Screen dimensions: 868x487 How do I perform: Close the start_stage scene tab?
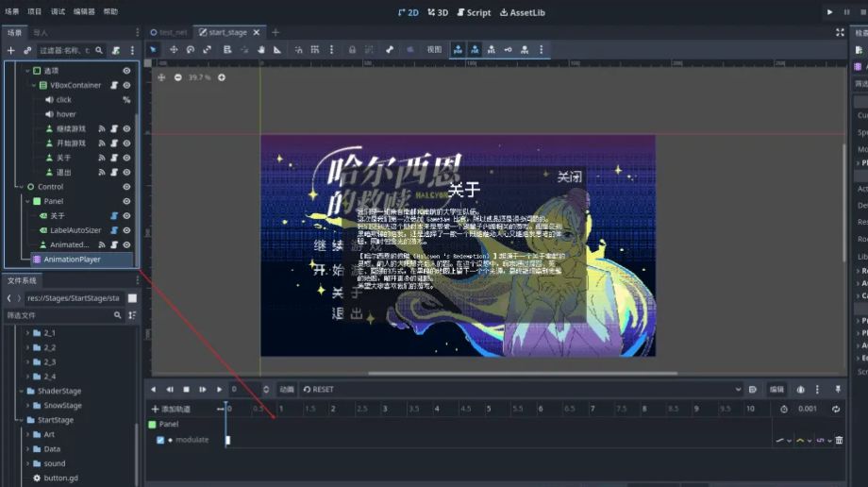coord(257,33)
